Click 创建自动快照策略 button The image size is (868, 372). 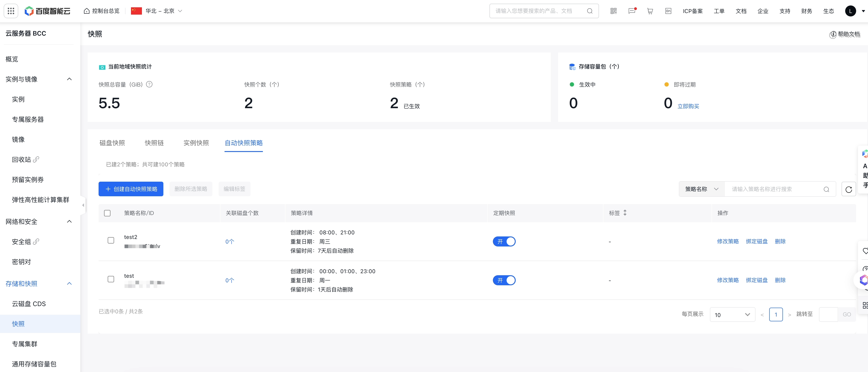[x=131, y=189]
